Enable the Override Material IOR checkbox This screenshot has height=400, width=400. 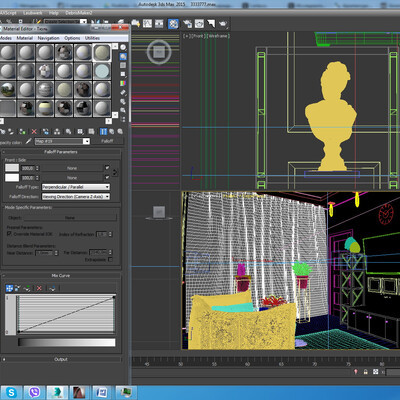(9, 234)
